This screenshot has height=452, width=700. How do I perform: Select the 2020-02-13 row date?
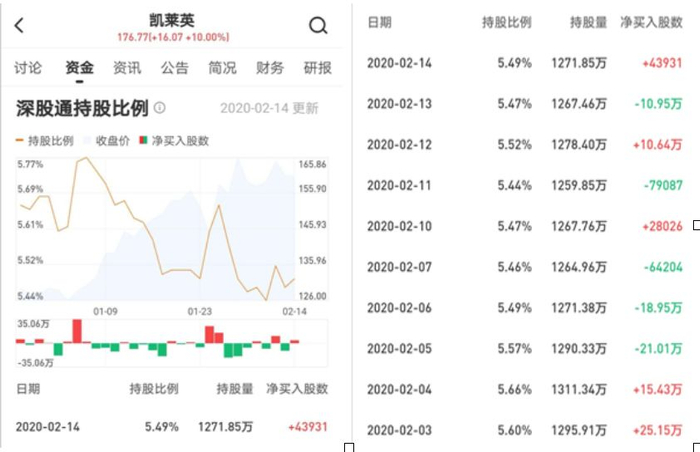pyautogui.click(x=400, y=104)
